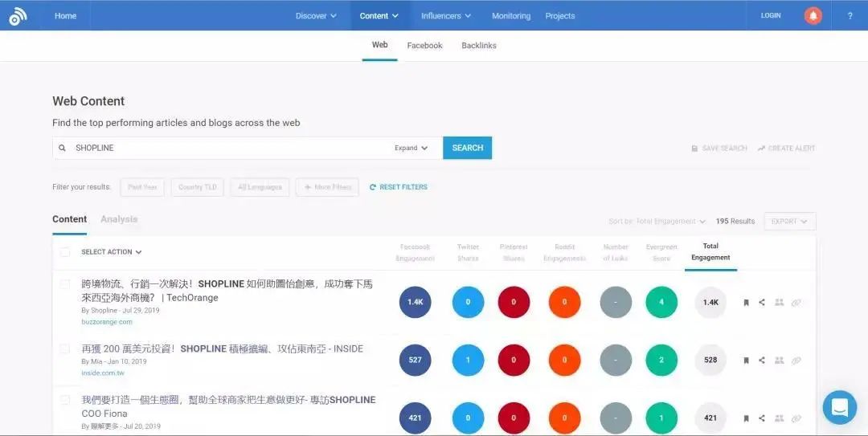Open the TechOrange article title
The image size is (868, 436).
pyautogui.click(x=227, y=291)
